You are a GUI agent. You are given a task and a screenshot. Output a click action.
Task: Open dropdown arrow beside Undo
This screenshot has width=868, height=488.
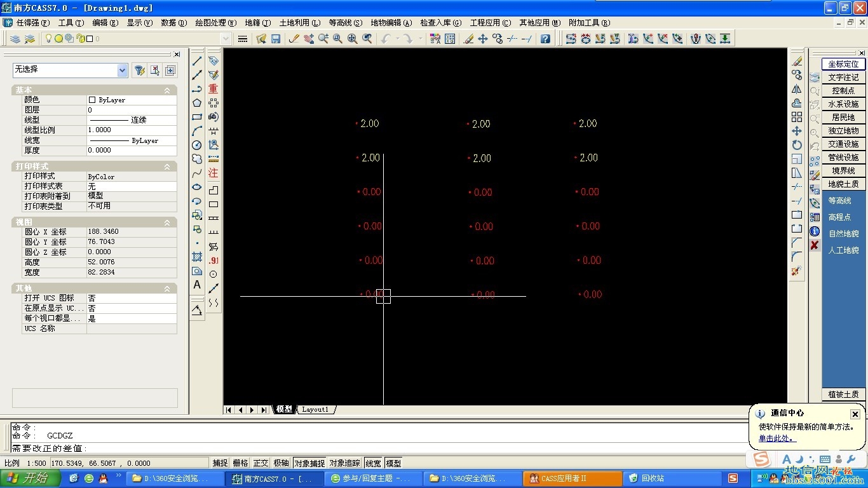(x=397, y=39)
